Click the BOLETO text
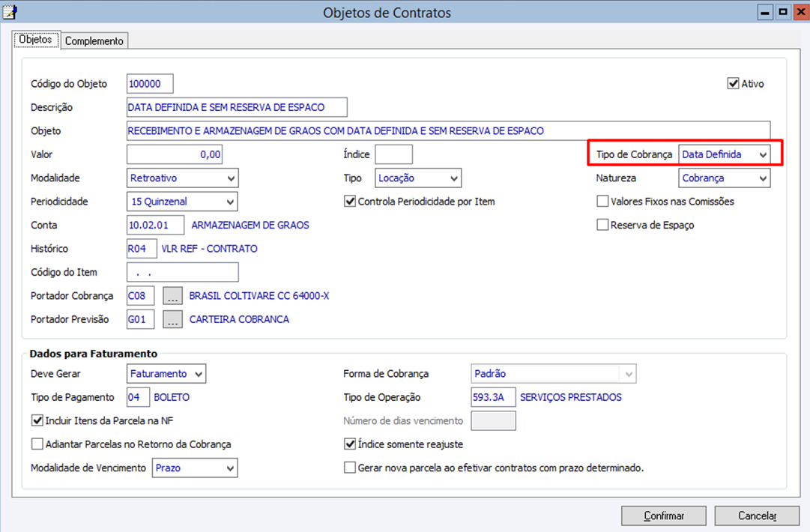 172,397
